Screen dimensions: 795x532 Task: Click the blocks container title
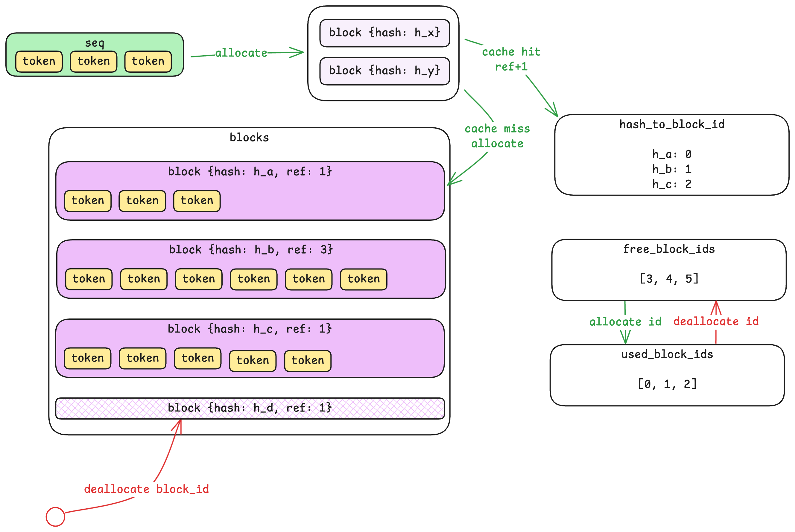coord(249,137)
